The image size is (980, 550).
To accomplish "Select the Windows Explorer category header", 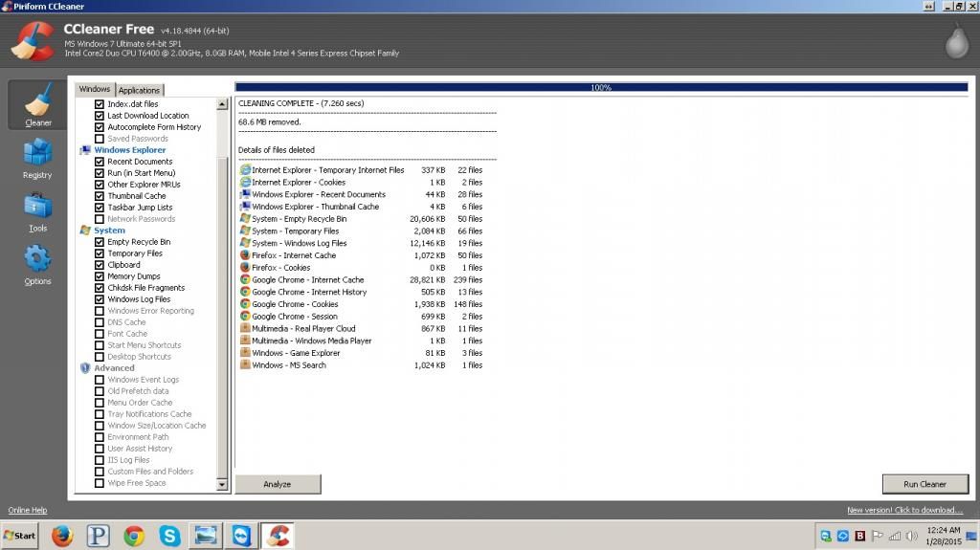I will pos(129,150).
